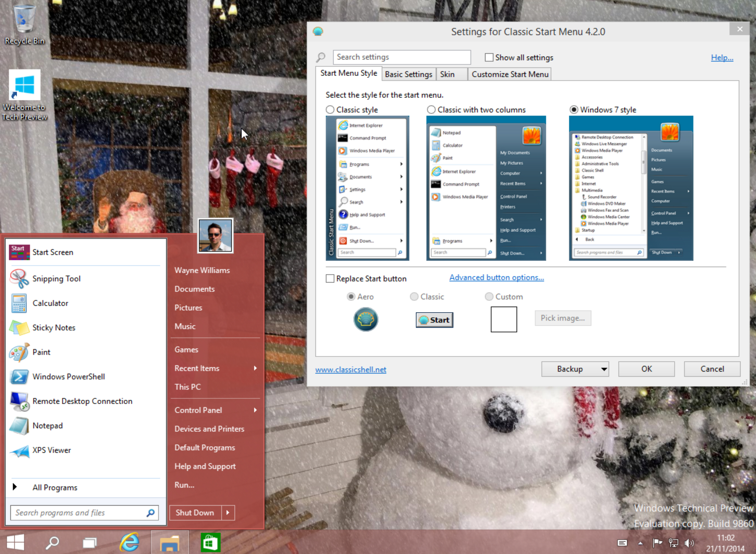Click the Basic Settings tab

[408, 73]
